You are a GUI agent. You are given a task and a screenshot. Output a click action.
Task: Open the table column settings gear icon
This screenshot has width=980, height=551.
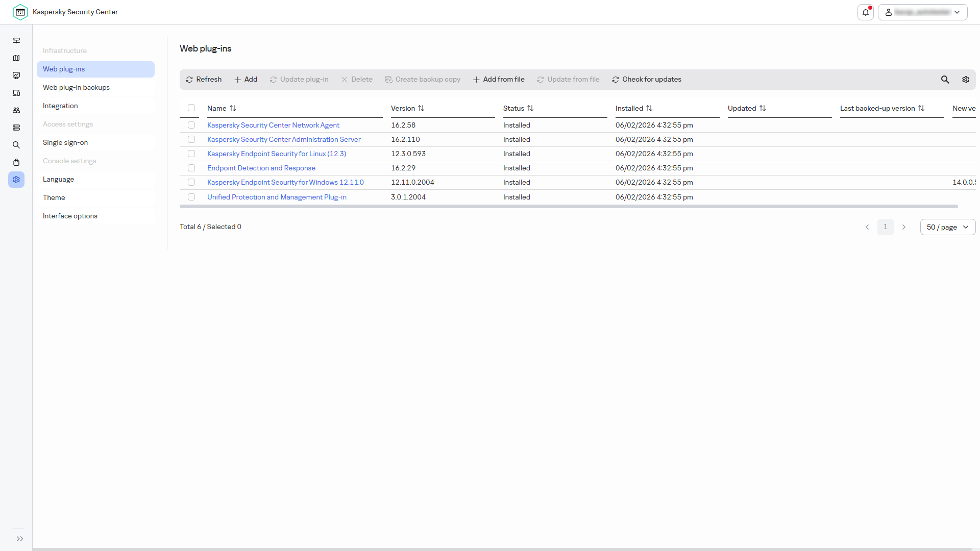(x=966, y=80)
